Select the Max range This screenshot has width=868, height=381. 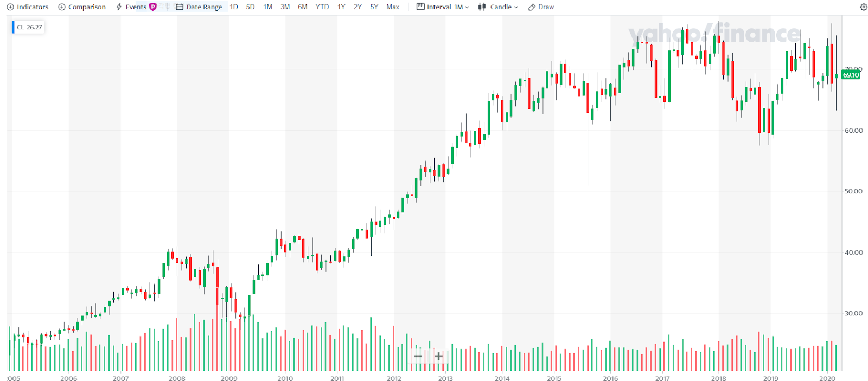pyautogui.click(x=393, y=7)
